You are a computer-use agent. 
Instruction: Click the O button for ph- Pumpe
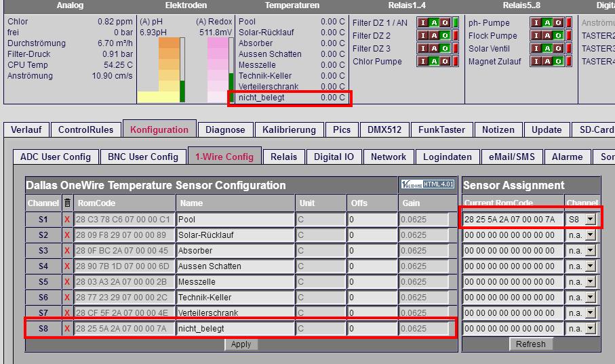click(x=558, y=22)
